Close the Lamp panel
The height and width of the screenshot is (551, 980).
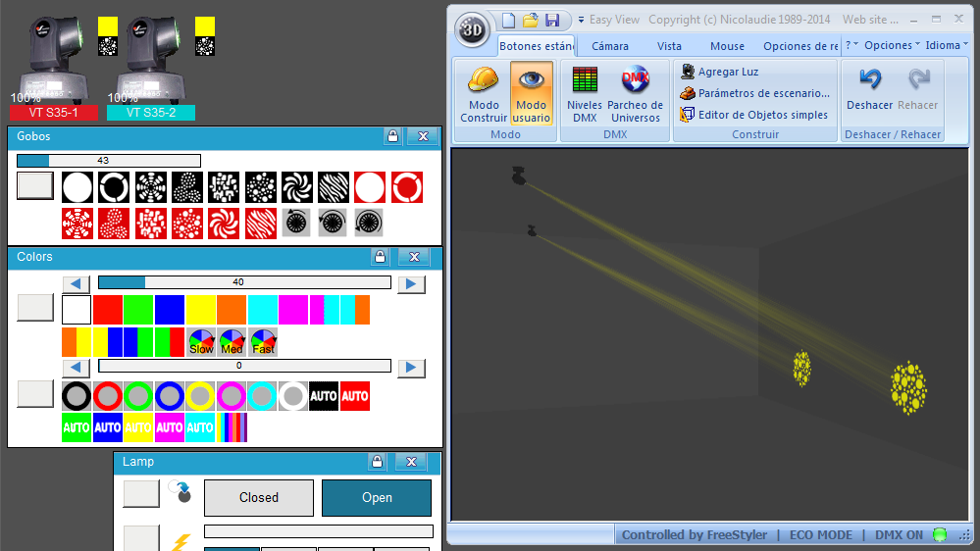click(x=411, y=462)
